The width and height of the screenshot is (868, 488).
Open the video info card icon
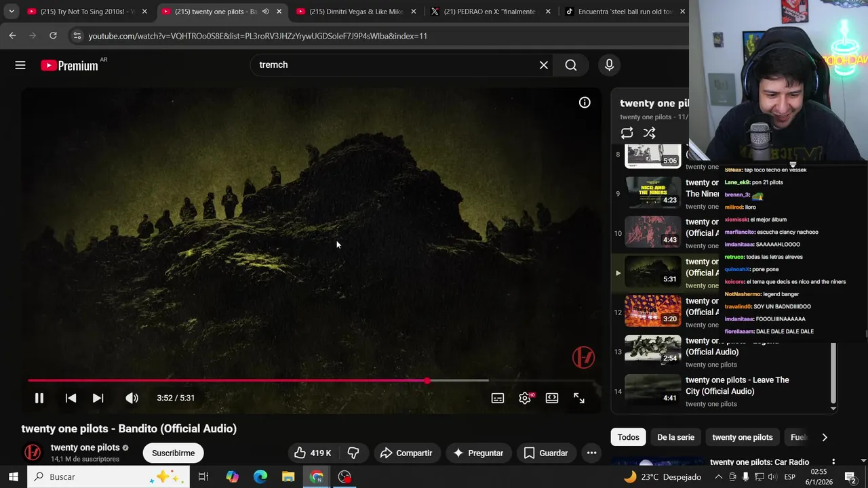[585, 102]
